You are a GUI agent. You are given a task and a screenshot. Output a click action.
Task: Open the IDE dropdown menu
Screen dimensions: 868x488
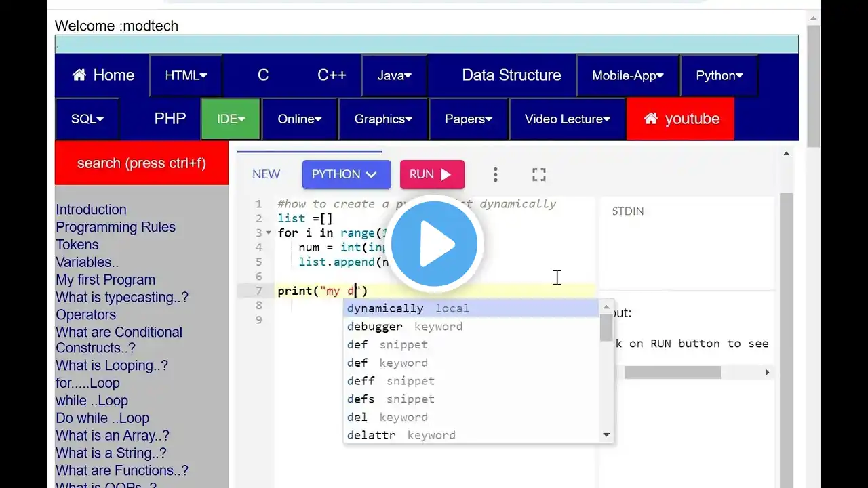click(x=231, y=119)
